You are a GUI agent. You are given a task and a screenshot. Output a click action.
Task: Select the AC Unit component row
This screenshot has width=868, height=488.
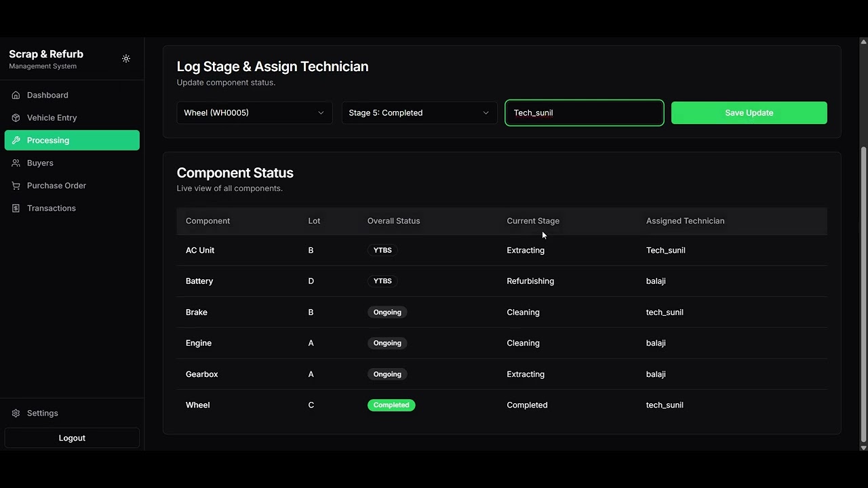coord(502,250)
